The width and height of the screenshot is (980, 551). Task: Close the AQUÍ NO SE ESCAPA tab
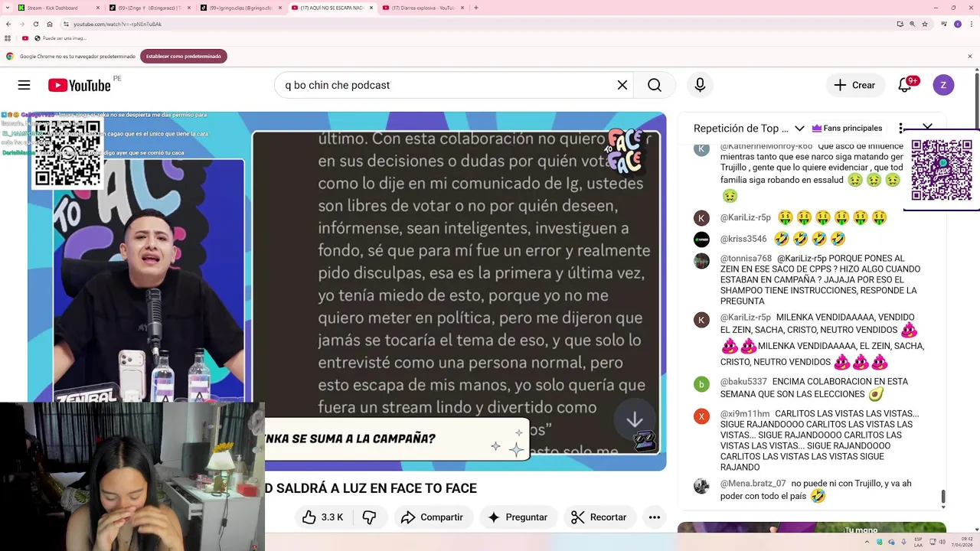371,8
